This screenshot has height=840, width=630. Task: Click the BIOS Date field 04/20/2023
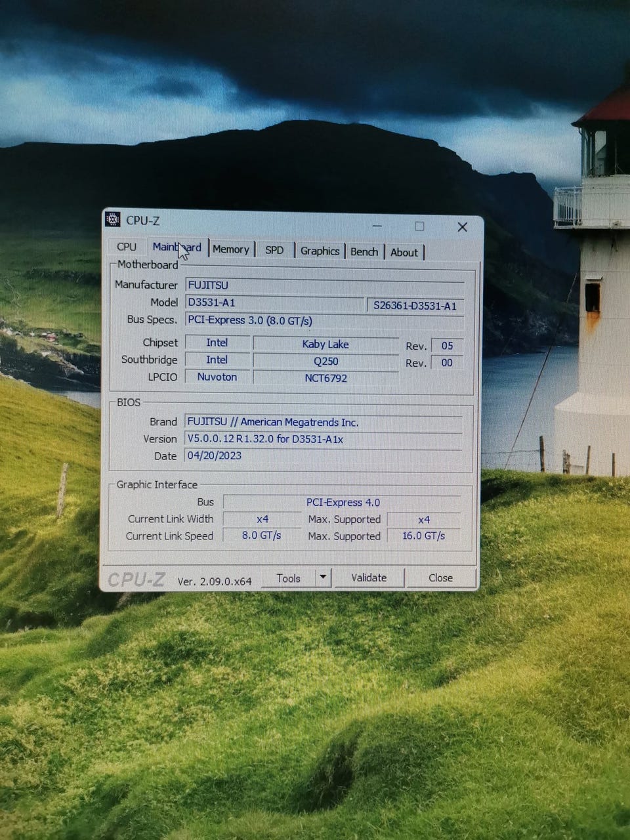pyautogui.click(x=323, y=455)
